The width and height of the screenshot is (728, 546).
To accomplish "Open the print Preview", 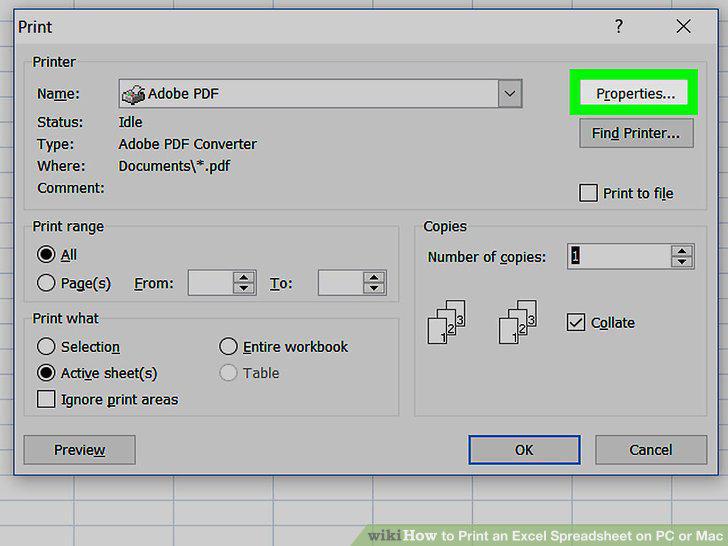I will [79, 449].
